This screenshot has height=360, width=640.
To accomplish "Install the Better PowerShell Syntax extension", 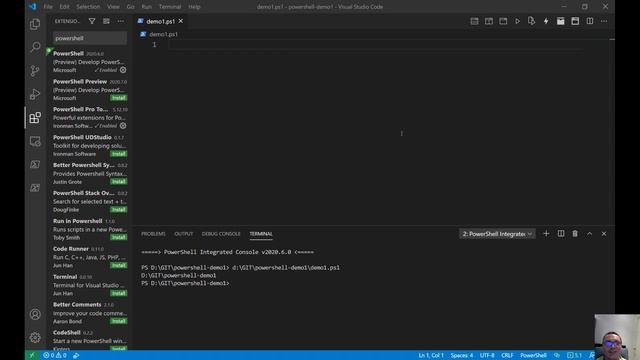I will pyautogui.click(x=119, y=182).
